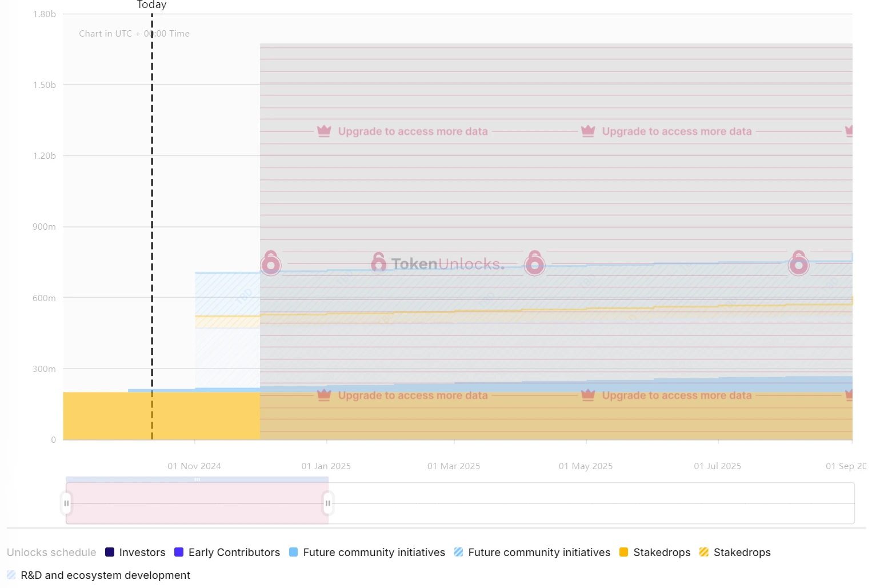Click the lock icon near December 2024
The image size is (872, 588).
point(270,263)
